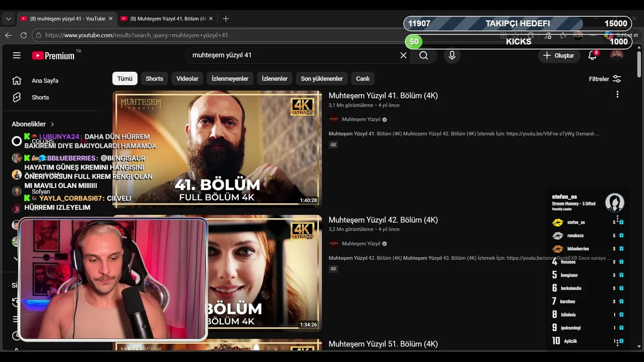
Task: Click the YouTube Premium logo
Action: pos(53,55)
